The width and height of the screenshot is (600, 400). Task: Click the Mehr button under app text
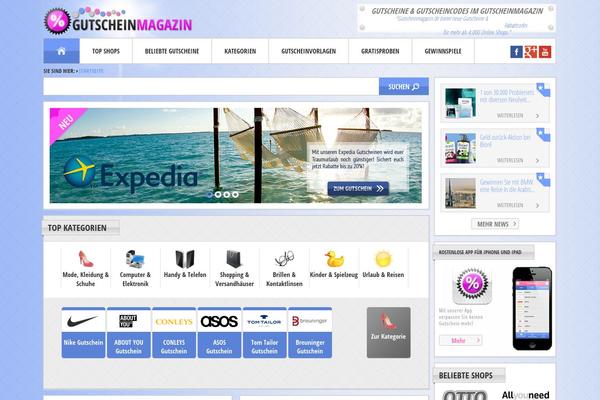pos(461,340)
